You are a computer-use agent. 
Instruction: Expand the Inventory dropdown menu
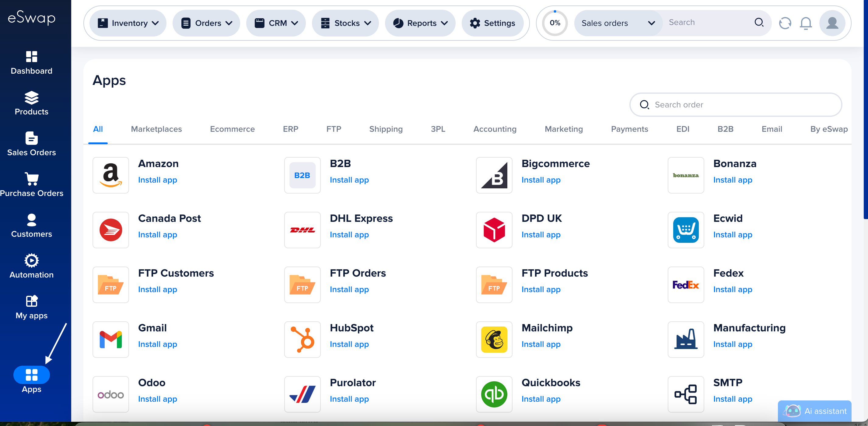pos(128,23)
